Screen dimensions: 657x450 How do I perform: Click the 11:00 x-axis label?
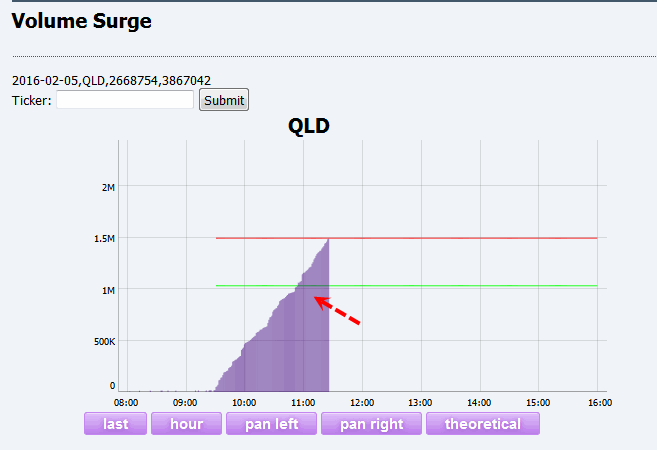tap(303, 403)
